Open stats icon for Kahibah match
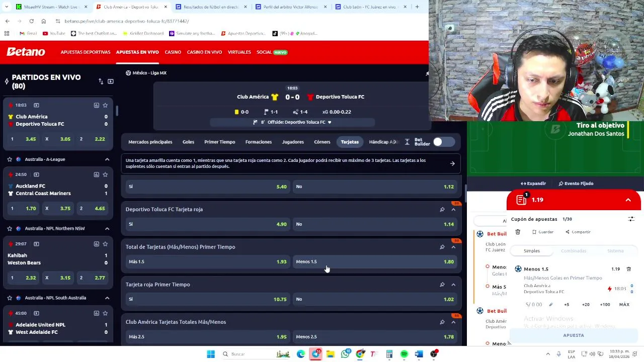Viewport: 644px width, 362px height. coord(96,244)
